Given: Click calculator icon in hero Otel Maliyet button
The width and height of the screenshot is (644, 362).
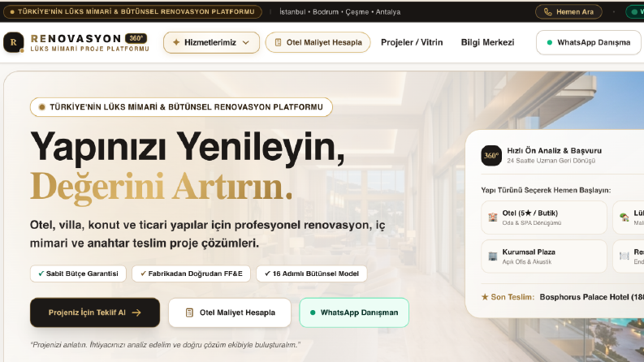Looking at the screenshot, I should (x=189, y=312).
